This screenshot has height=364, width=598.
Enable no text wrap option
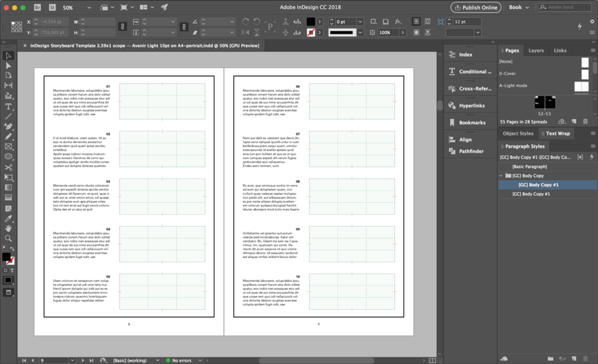point(416,22)
